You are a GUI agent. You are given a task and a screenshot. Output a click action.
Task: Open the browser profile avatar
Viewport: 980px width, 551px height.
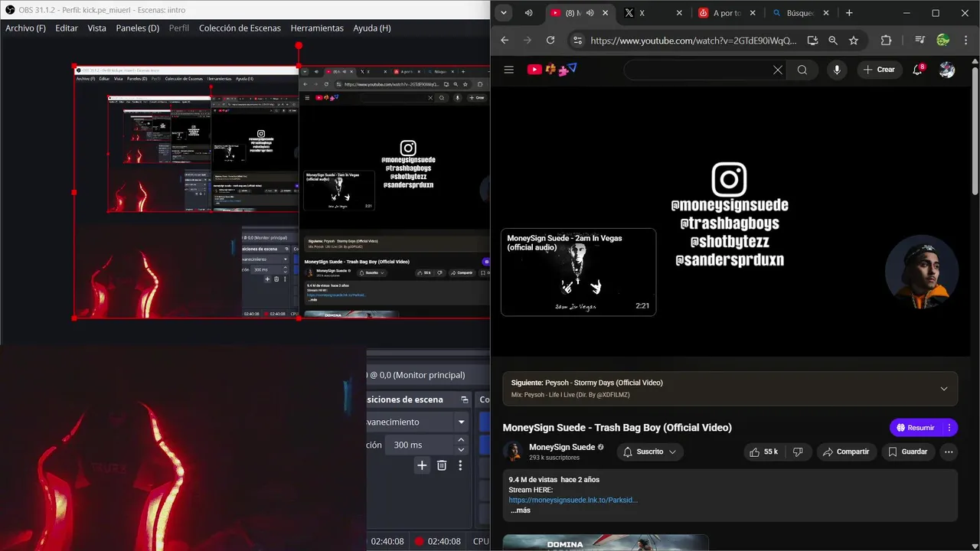(x=943, y=41)
